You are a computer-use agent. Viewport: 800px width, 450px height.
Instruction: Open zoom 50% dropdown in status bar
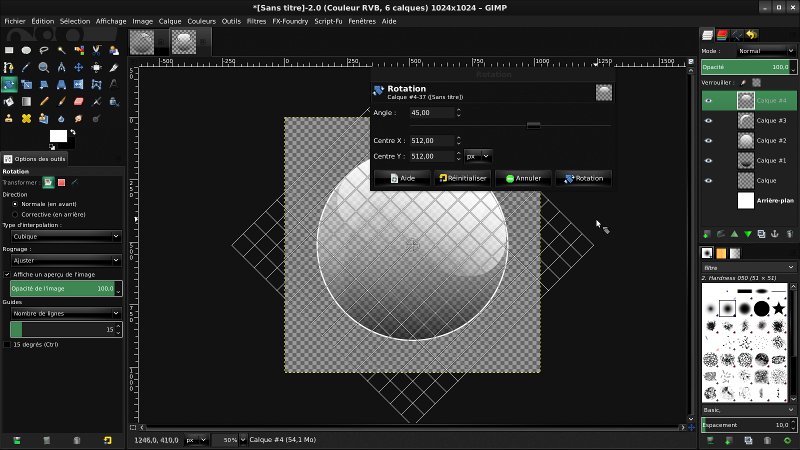coord(243,440)
